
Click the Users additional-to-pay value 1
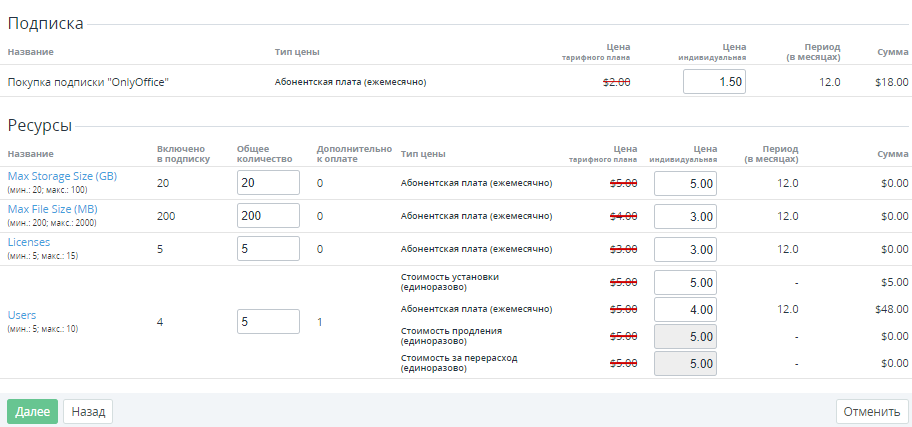point(320,322)
